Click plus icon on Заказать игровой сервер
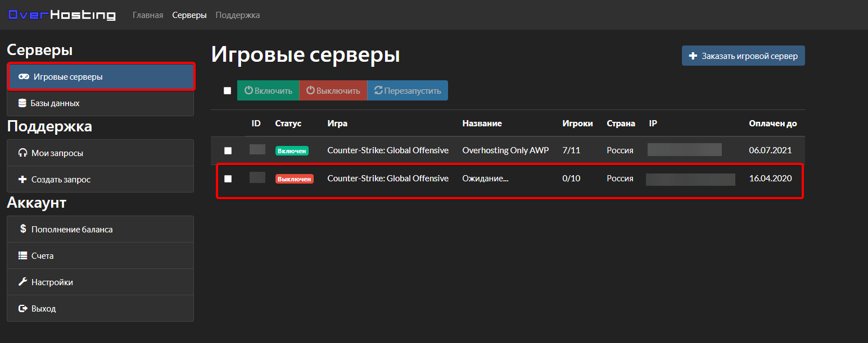 click(x=693, y=56)
